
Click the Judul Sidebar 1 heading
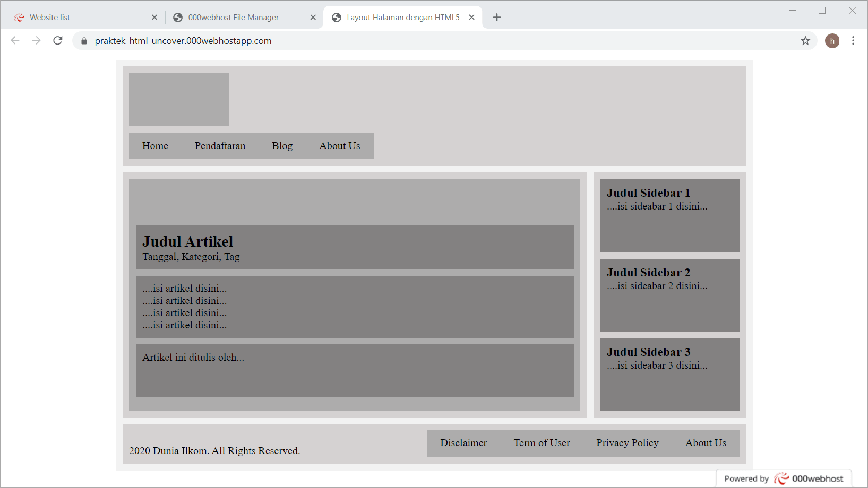[x=649, y=193]
